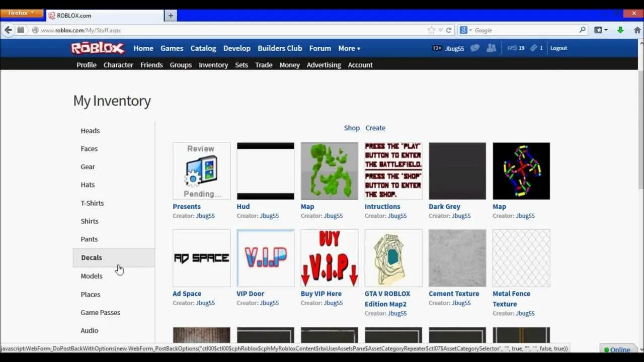Select the Faces inventory category
Screen dimensions: 644x362
[x=89, y=149]
